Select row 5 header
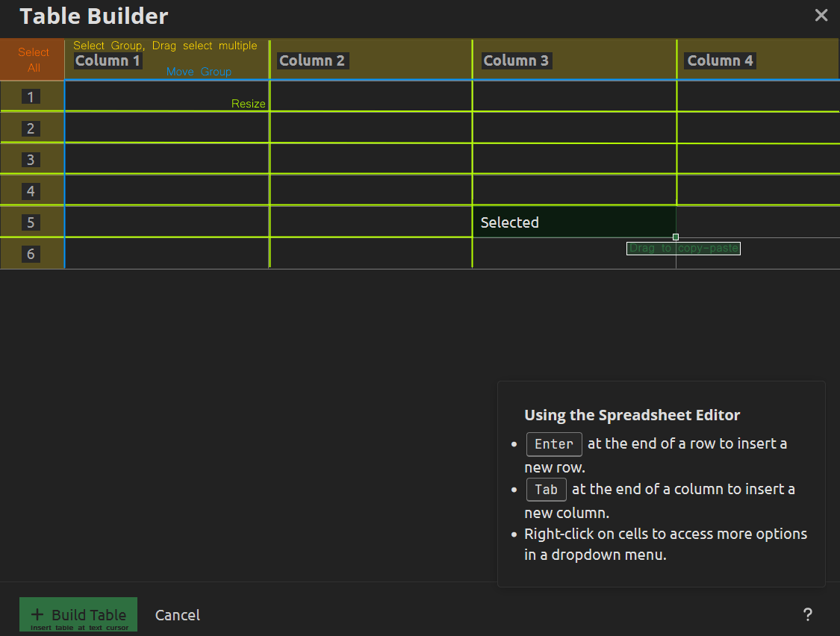The height and width of the screenshot is (636, 840). pos(32,222)
